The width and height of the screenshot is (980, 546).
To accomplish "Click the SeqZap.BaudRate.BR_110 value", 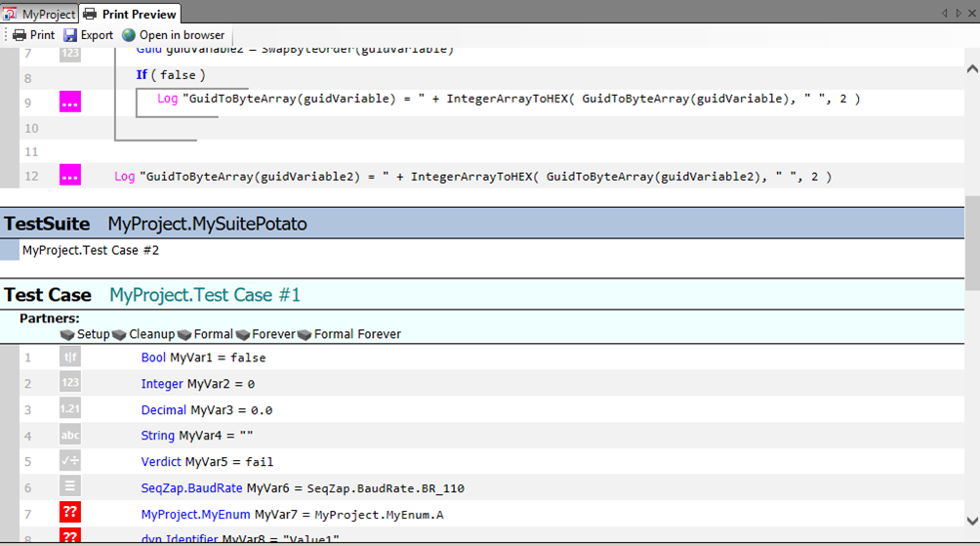I will point(386,488).
